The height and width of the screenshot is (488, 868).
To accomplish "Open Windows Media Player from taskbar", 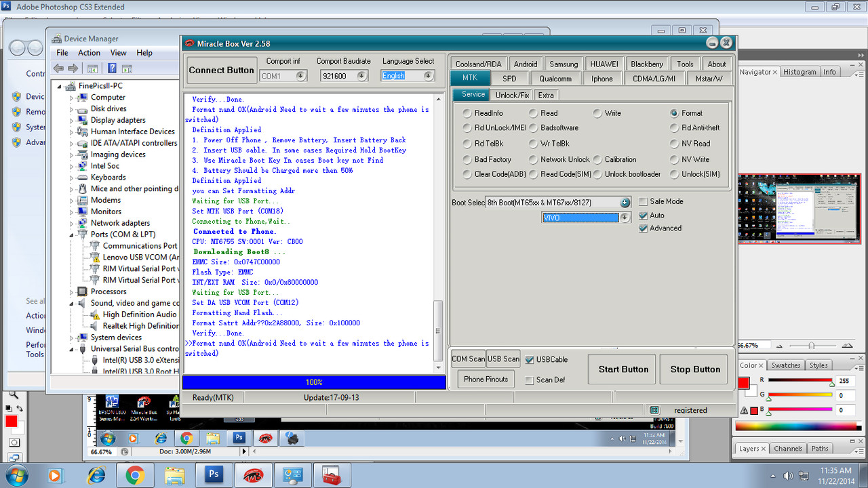I will tap(56, 475).
